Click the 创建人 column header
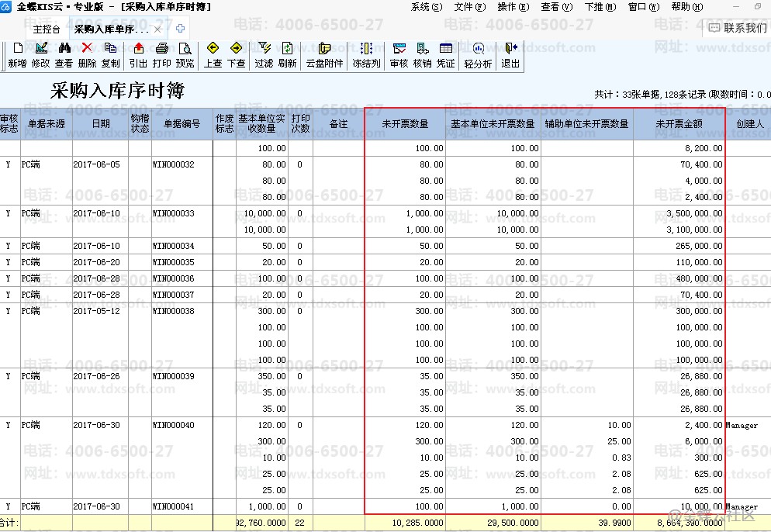 tap(749, 124)
